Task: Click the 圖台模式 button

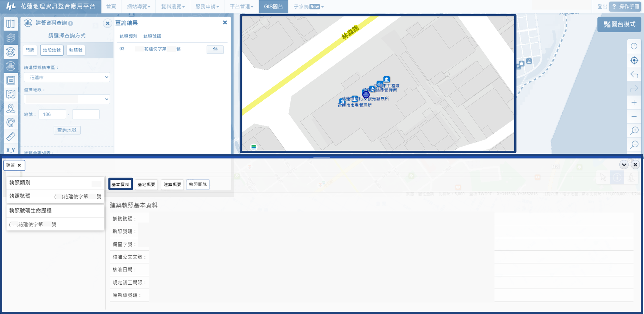Action: [619, 24]
